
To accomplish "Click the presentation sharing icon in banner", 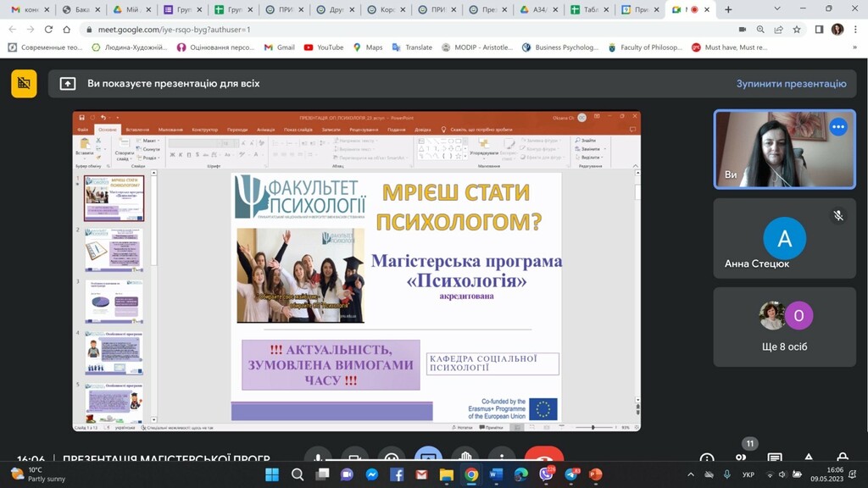I will point(68,84).
